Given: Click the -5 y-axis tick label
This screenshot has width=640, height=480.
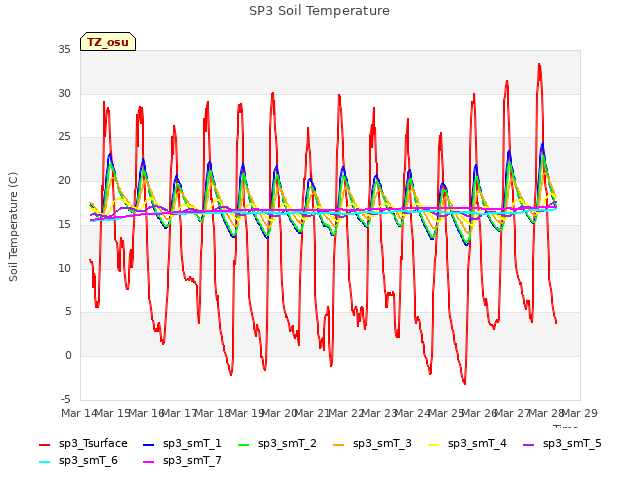Looking at the screenshot, I should (66, 399).
